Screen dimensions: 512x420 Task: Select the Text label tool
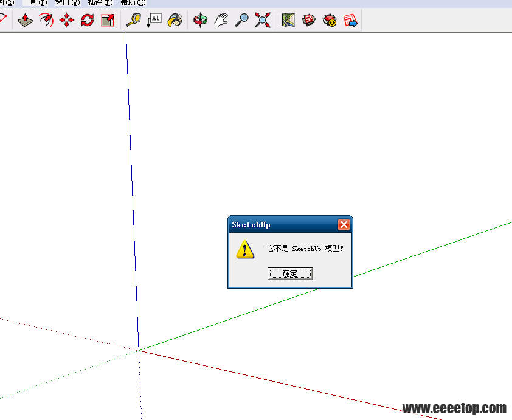point(154,20)
